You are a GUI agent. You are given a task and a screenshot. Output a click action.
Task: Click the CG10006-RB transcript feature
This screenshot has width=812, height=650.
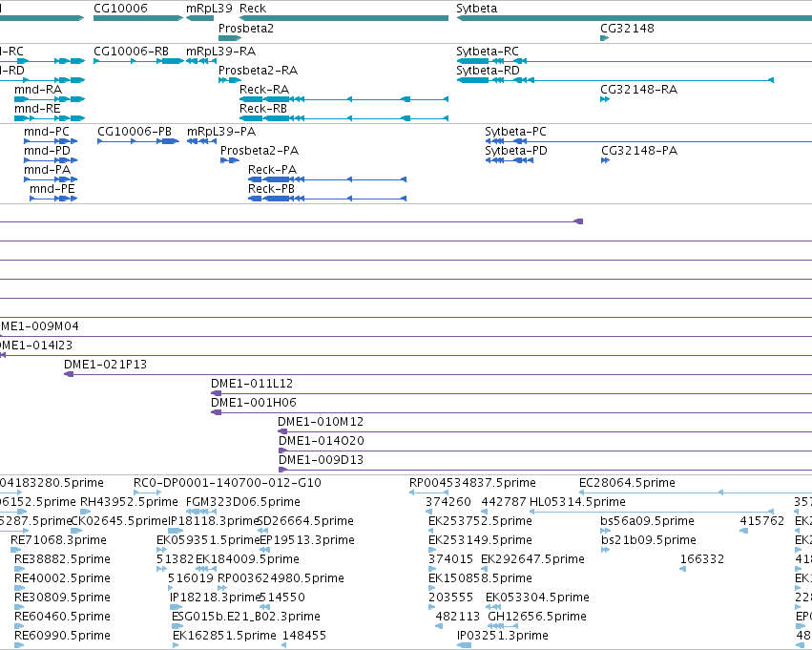pos(138,61)
